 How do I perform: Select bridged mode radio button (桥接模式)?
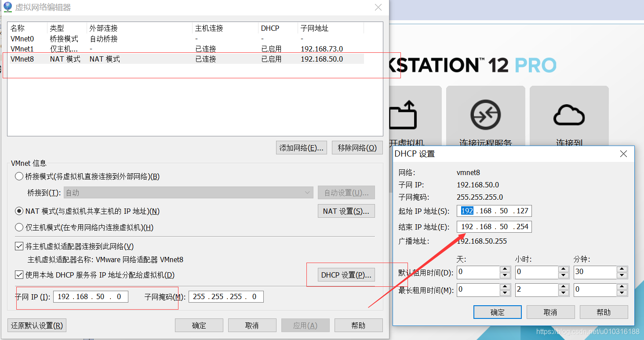(x=19, y=176)
